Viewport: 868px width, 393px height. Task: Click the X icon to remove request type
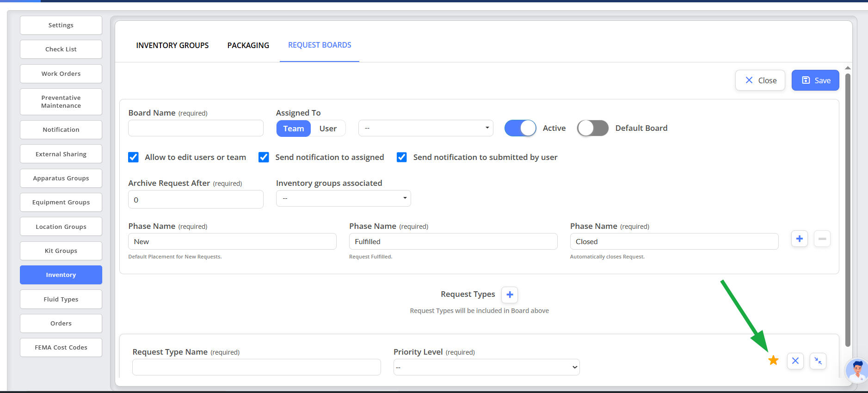[x=795, y=361]
